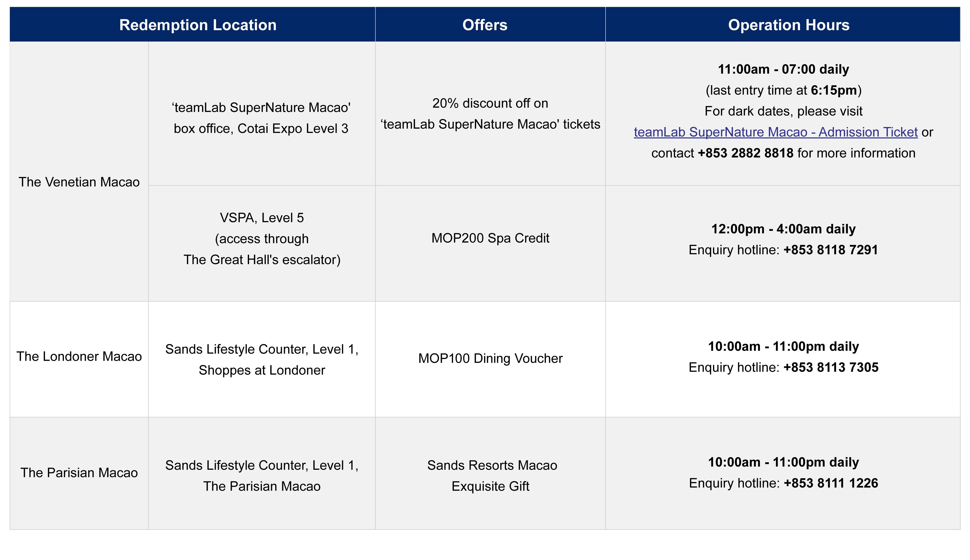
Task: Click the phone number +853 2882 8818
Action: pos(745,153)
